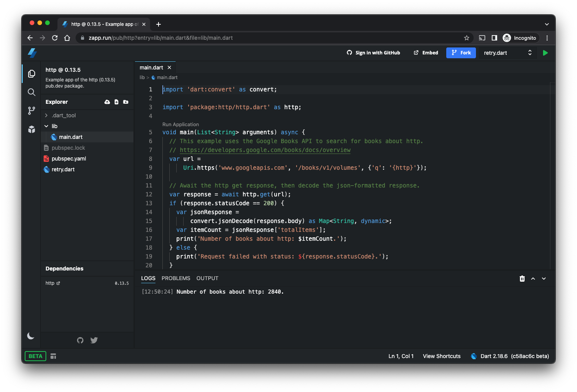Click the editor vertical scrollbar

(553, 176)
